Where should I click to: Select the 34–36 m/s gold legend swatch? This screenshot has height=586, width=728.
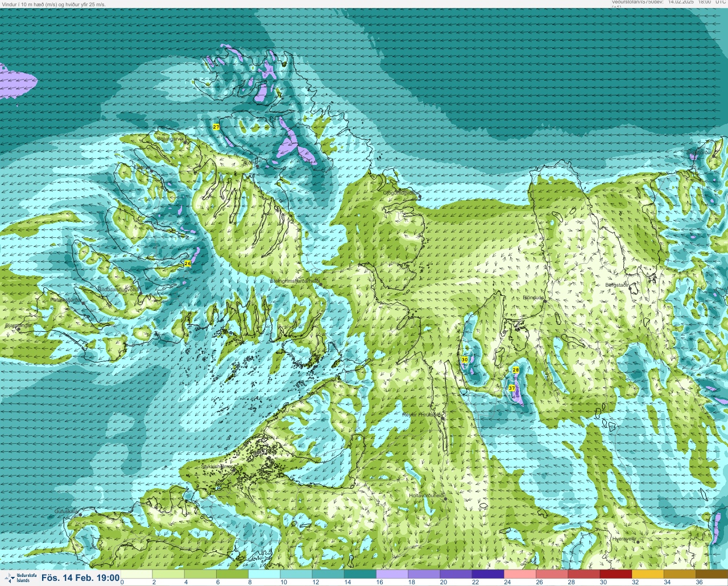(x=680, y=573)
